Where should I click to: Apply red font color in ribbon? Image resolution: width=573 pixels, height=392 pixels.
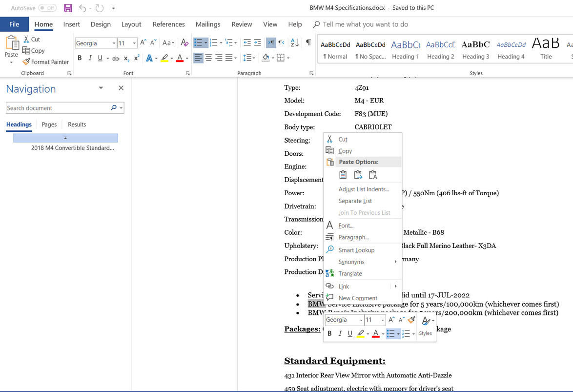click(x=180, y=58)
